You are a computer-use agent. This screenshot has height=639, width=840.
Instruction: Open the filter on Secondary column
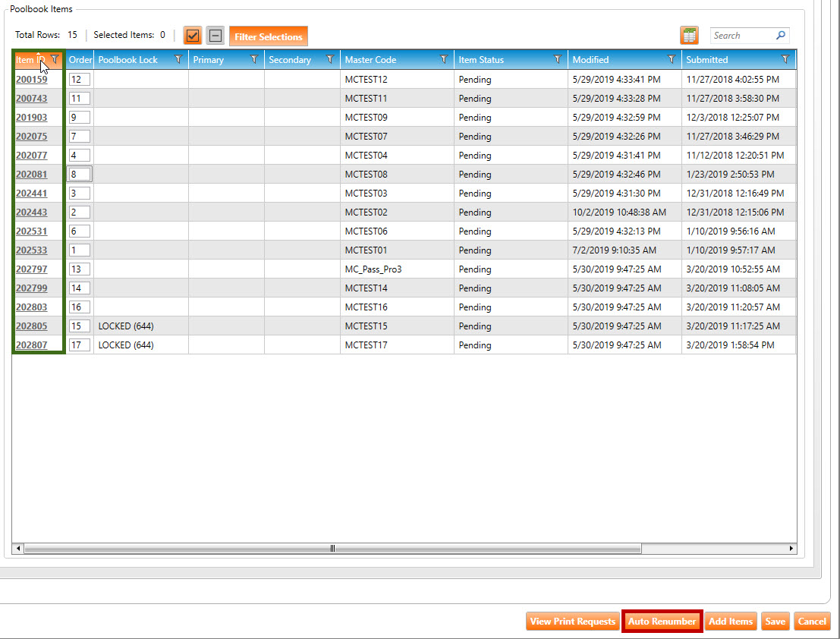[330, 59]
